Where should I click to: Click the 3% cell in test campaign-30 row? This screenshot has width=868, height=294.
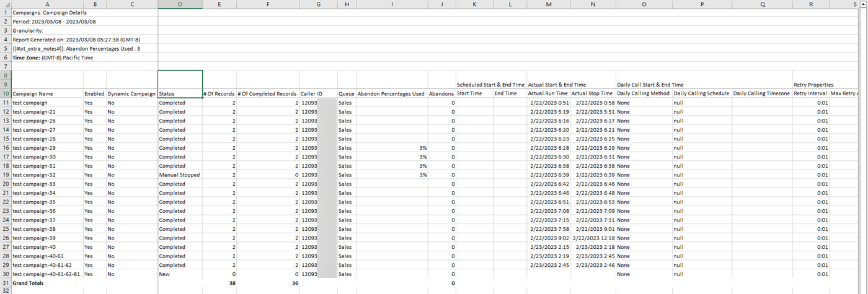392,157
